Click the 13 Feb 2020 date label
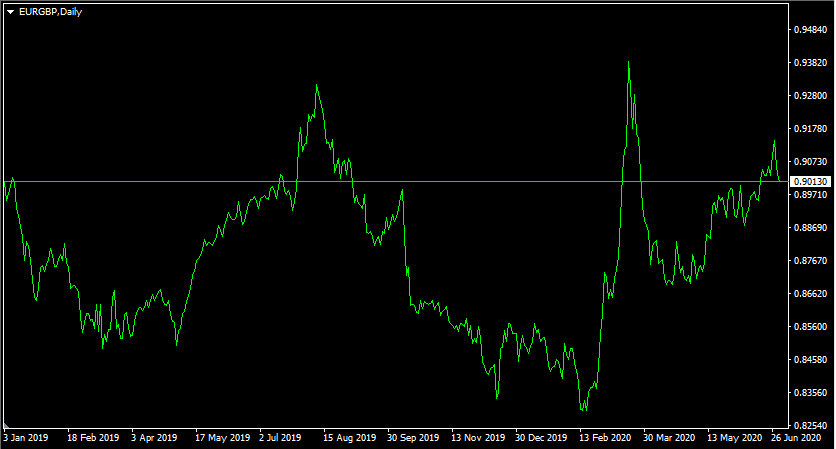Screen dimensions: 836x449 pyautogui.click(x=605, y=438)
